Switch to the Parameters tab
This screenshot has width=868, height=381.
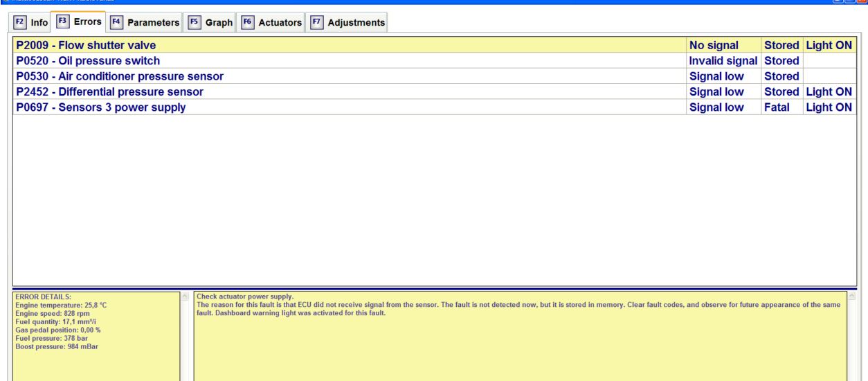click(144, 22)
